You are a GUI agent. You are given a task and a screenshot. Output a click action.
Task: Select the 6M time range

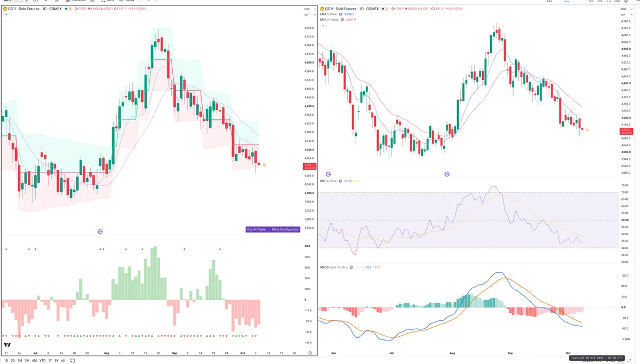[x=34, y=361]
